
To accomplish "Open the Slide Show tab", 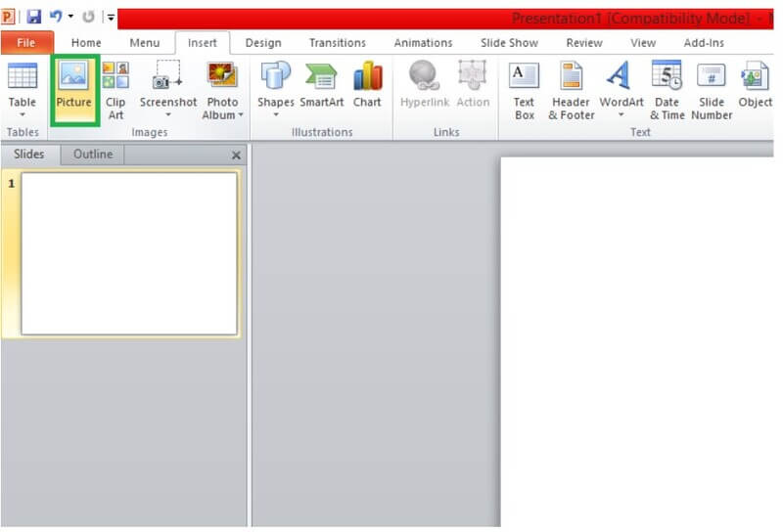I will click(509, 43).
